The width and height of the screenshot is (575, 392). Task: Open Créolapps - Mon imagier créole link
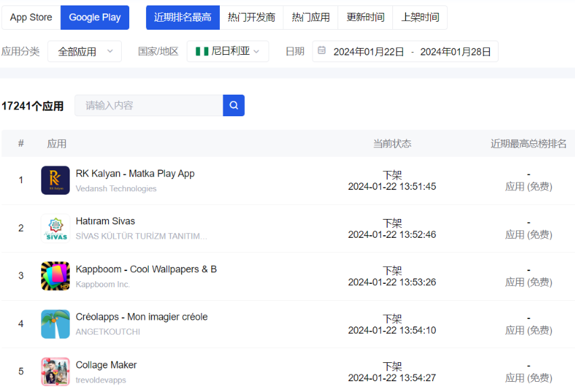[141, 317]
